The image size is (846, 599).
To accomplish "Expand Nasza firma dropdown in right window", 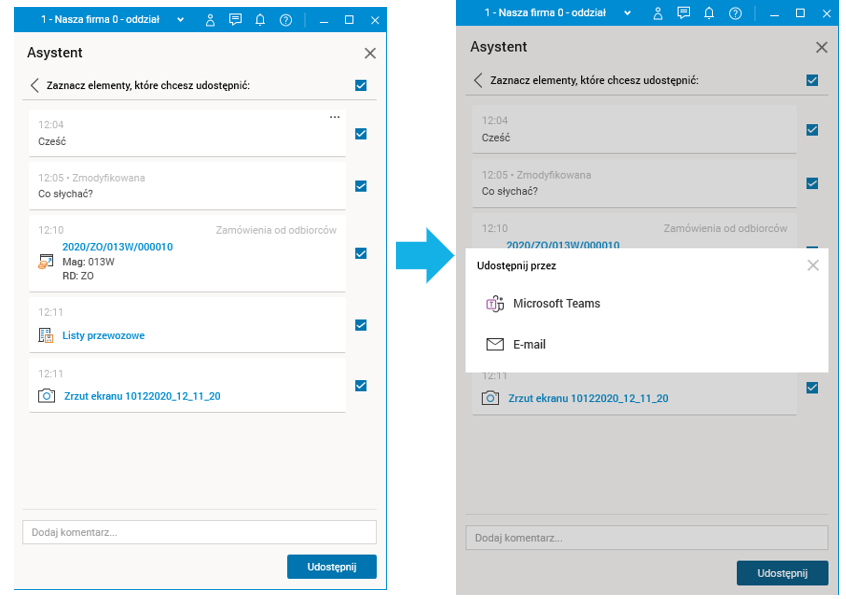I will pos(627,13).
